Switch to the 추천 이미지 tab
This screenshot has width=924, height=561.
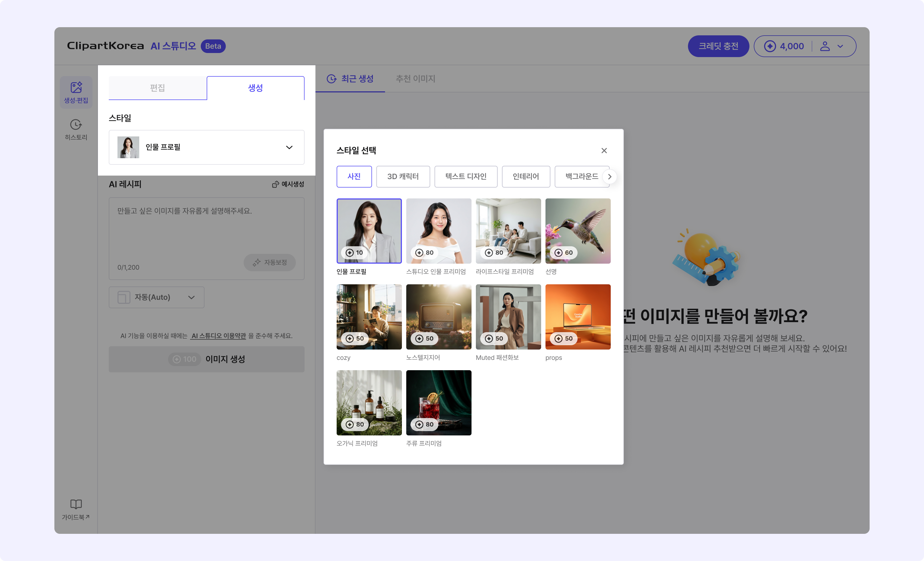(416, 79)
